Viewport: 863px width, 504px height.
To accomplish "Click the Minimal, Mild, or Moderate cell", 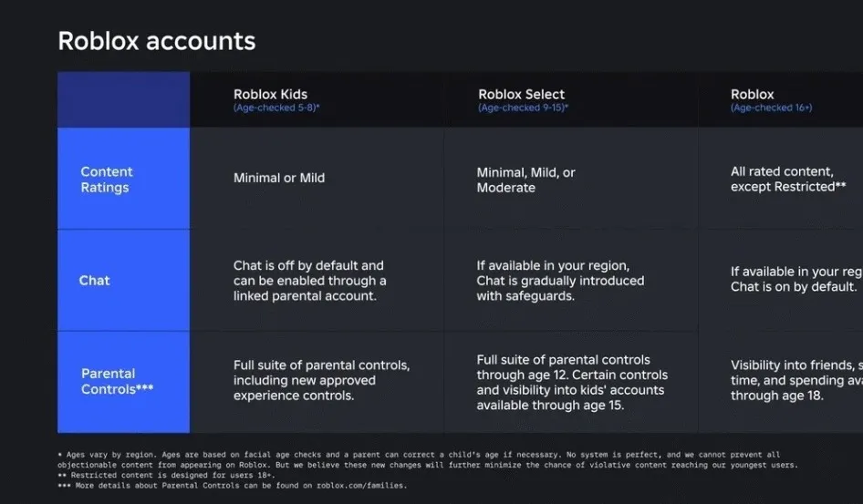I will (525, 180).
